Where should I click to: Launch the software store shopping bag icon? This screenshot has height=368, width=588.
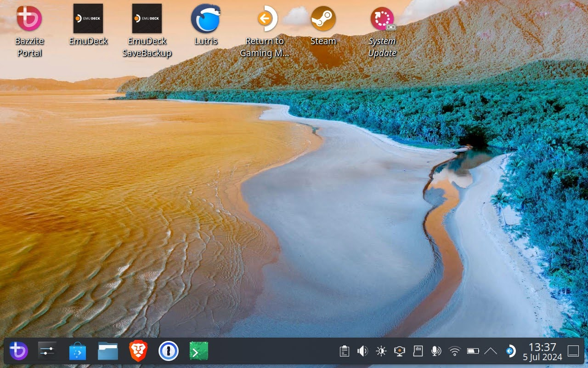(x=78, y=351)
